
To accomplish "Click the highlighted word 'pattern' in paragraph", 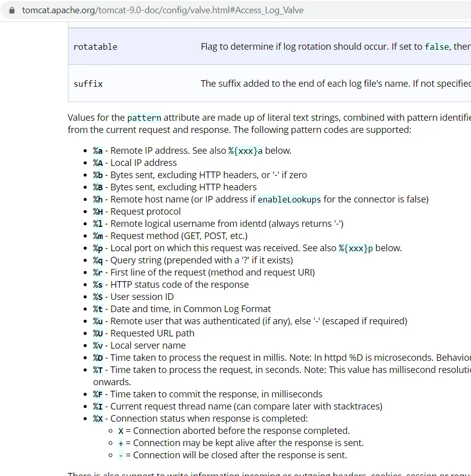I will tap(144, 118).
